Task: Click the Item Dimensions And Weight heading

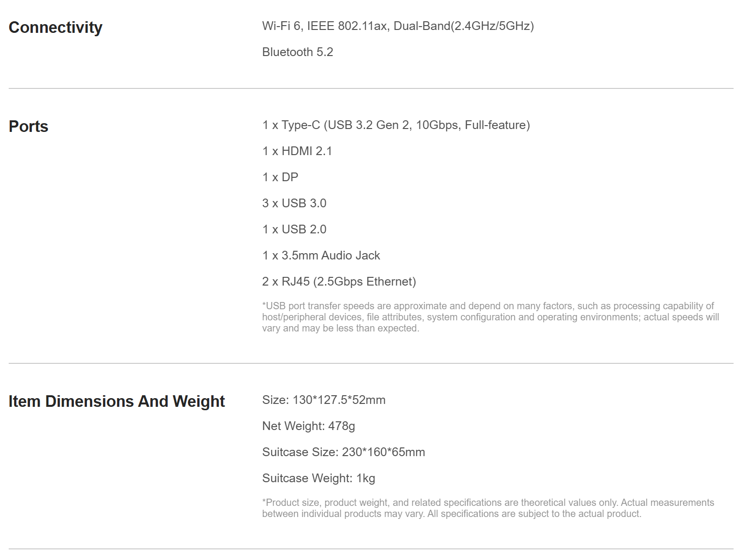Action: point(117,402)
